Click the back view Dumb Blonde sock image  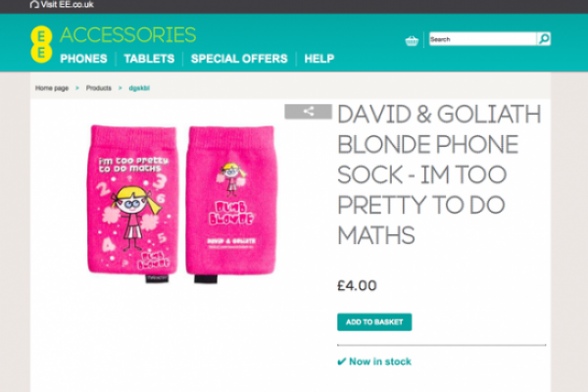[x=231, y=203]
